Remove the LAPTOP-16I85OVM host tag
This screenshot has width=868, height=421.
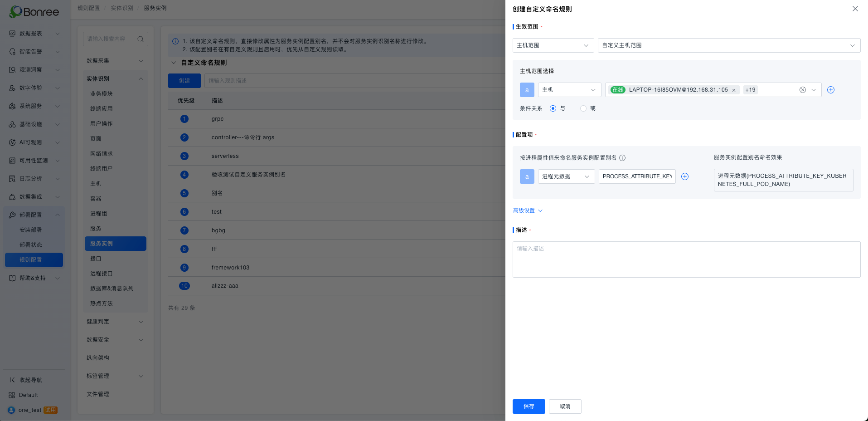[734, 90]
